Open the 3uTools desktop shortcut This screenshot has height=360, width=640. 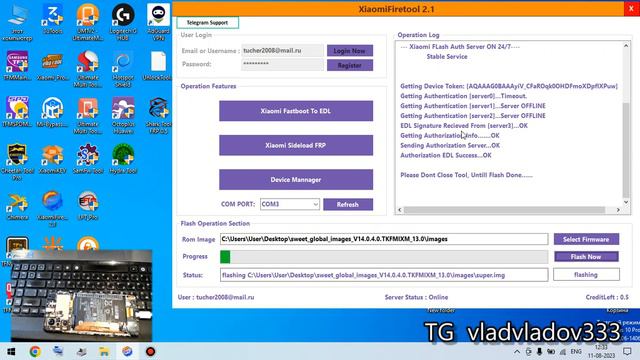pos(53,19)
